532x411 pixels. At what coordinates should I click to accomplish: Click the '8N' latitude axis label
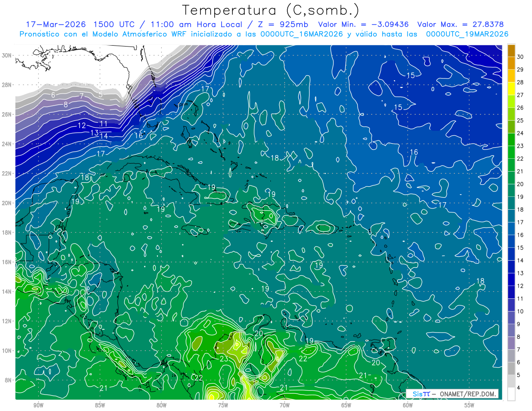point(8,380)
